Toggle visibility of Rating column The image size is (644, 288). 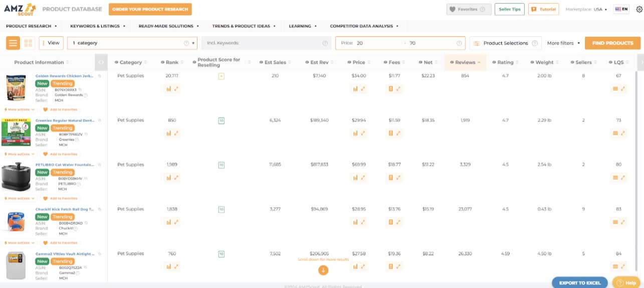[494, 62]
